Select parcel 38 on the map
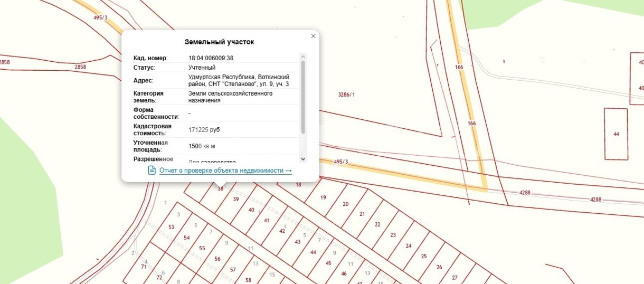Screen dimensions: 644x284 tap(221, 188)
